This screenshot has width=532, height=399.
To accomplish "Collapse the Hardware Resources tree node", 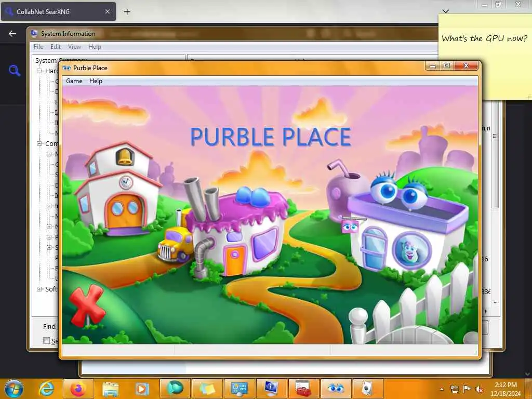I will point(39,71).
